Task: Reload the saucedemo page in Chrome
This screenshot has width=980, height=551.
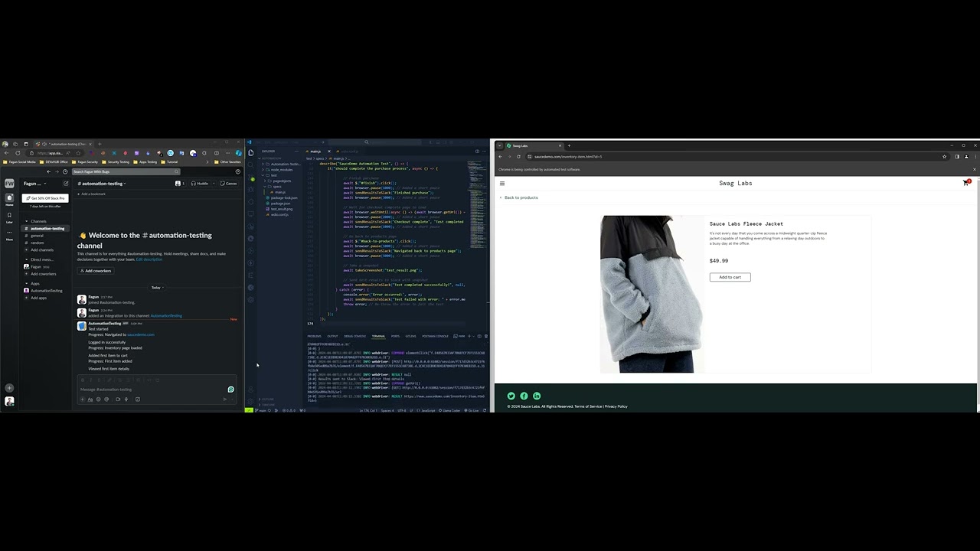Action: pyautogui.click(x=518, y=156)
